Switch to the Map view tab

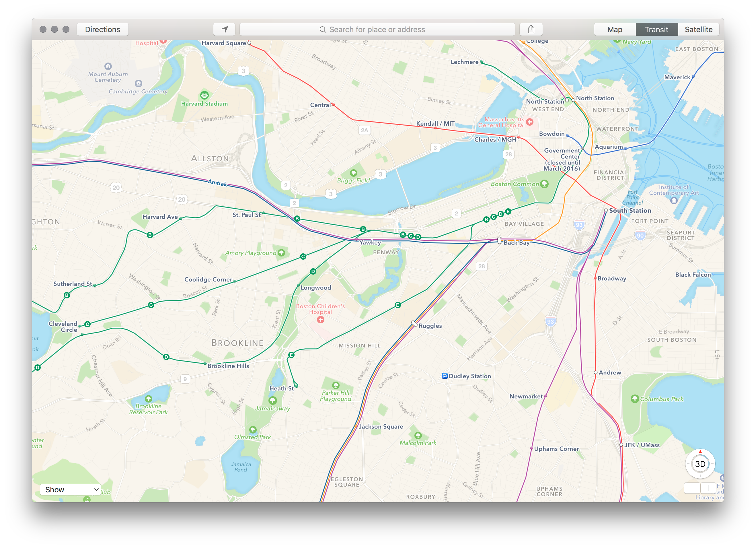(x=615, y=29)
